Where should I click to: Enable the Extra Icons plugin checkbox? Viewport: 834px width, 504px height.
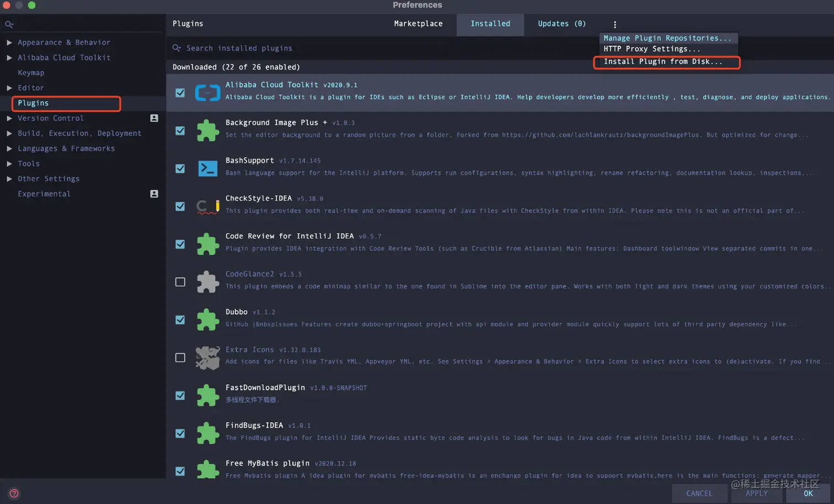[x=180, y=358]
